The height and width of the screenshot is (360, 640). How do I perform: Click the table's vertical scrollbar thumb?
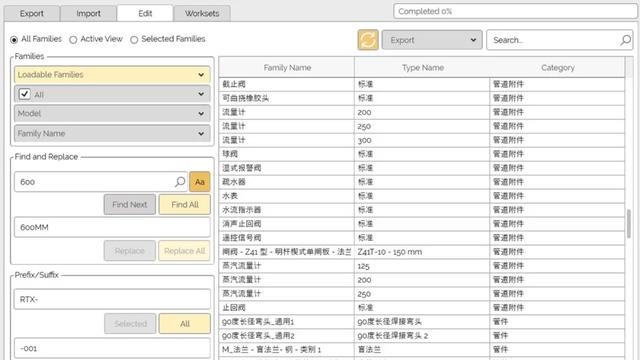coord(629,223)
